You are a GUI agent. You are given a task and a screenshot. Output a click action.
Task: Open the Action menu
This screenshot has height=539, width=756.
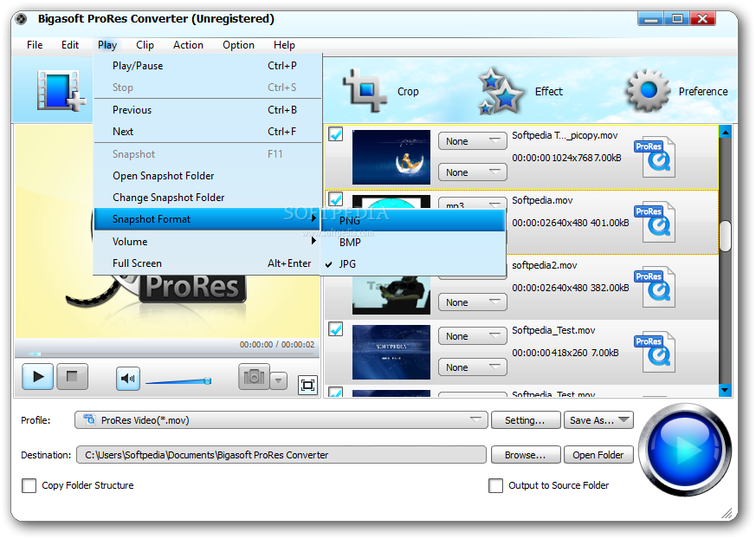click(x=188, y=45)
